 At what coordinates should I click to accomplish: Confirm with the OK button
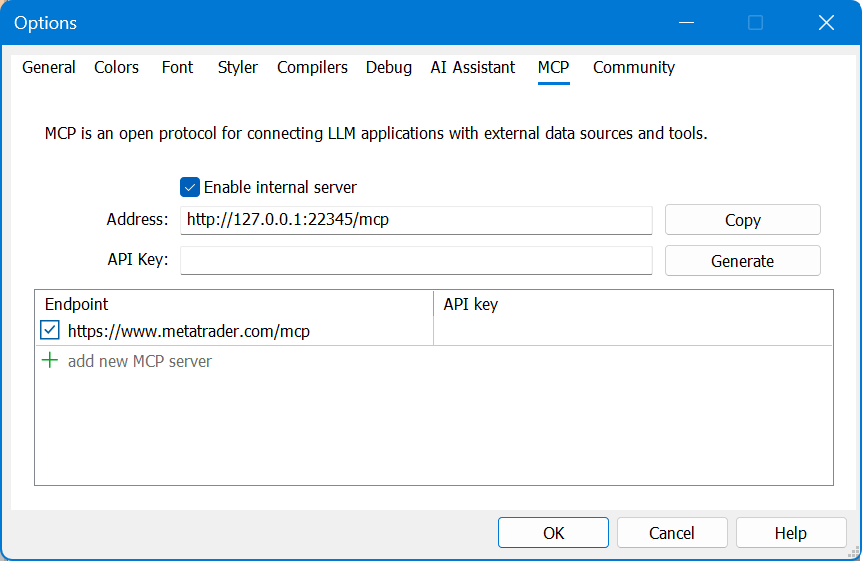point(553,532)
